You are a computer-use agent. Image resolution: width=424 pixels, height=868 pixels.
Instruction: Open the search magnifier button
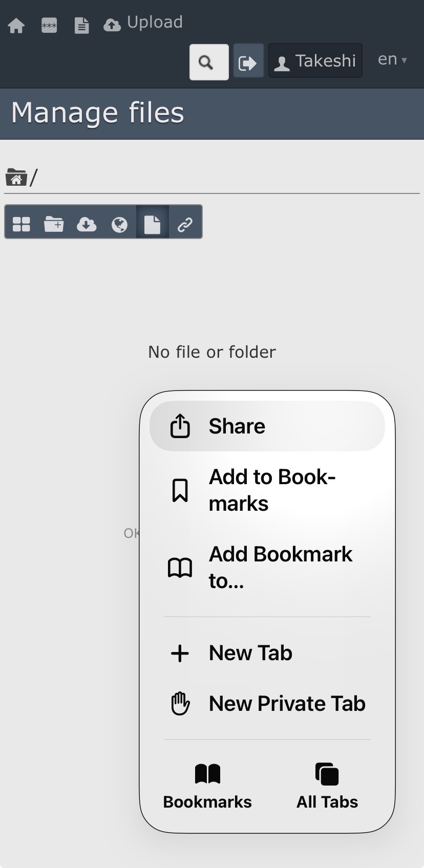[x=209, y=62]
